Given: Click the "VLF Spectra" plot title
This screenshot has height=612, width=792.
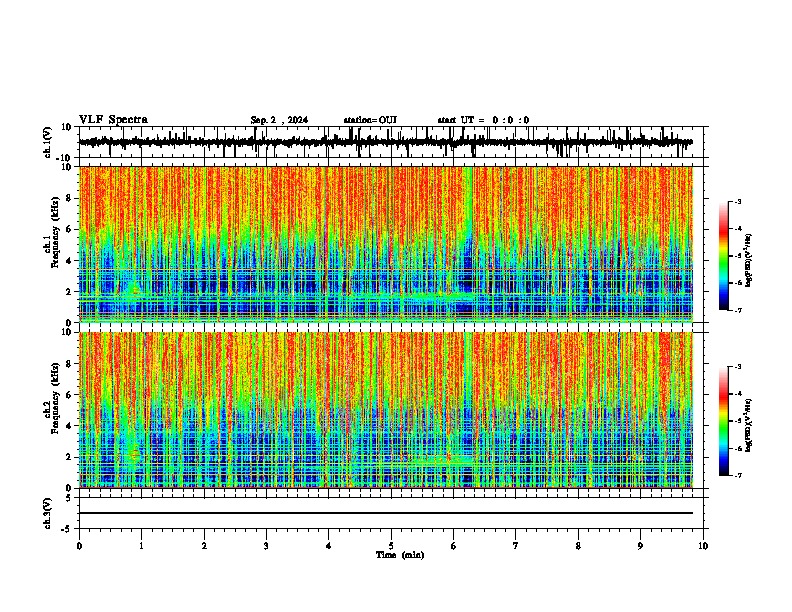Looking at the screenshot, I should [x=113, y=120].
